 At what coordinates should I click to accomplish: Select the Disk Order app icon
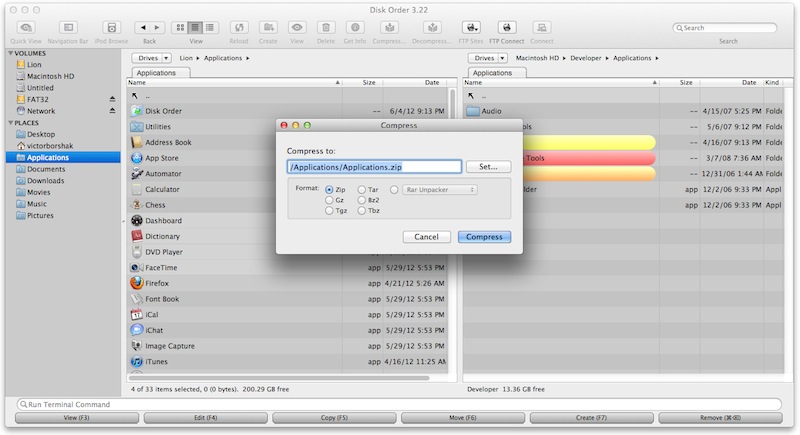pyautogui.click(x=137, y=111)
